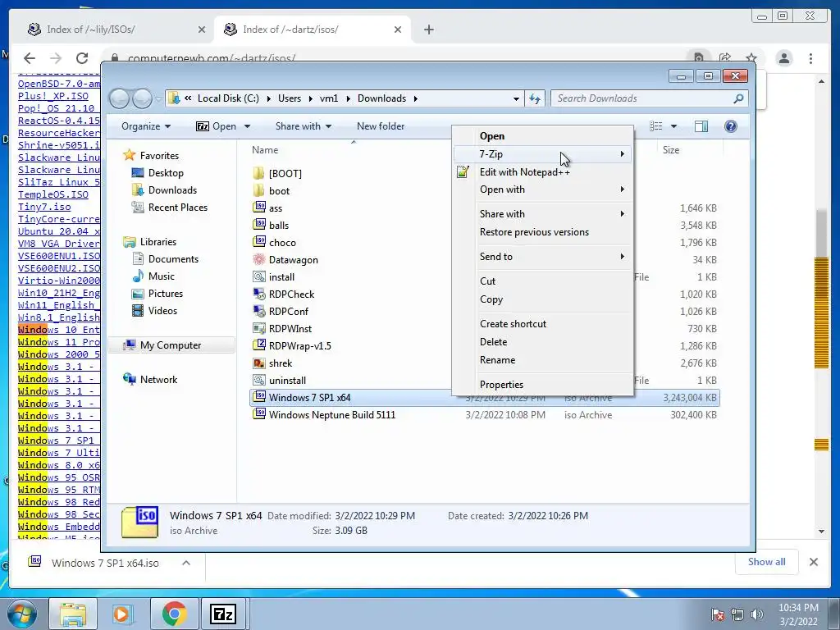840x630 pixels.
Task: Choose Edit with Notepad++ from context menu
Action: (543, 172)
